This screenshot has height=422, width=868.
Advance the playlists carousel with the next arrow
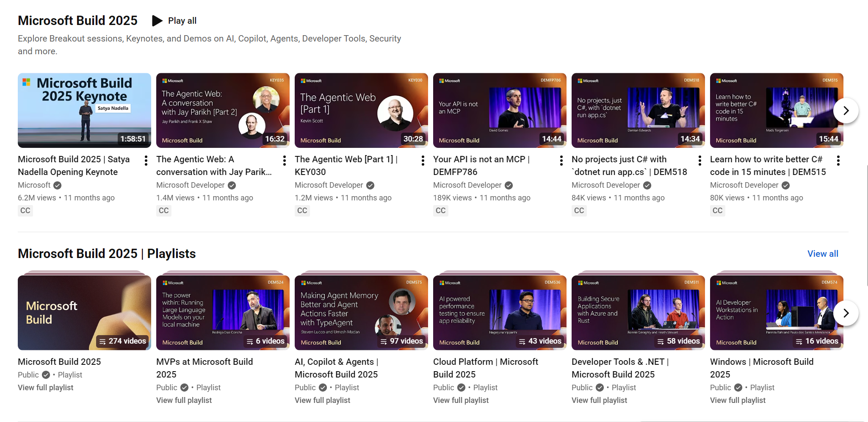(846, 313)
